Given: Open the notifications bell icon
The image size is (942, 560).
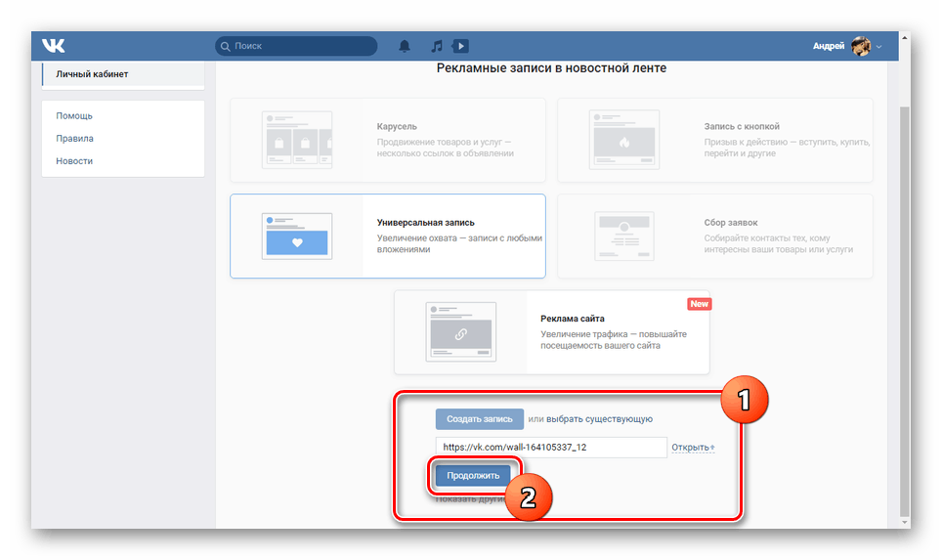Looking at the screenshot, I should click(405, 46).
